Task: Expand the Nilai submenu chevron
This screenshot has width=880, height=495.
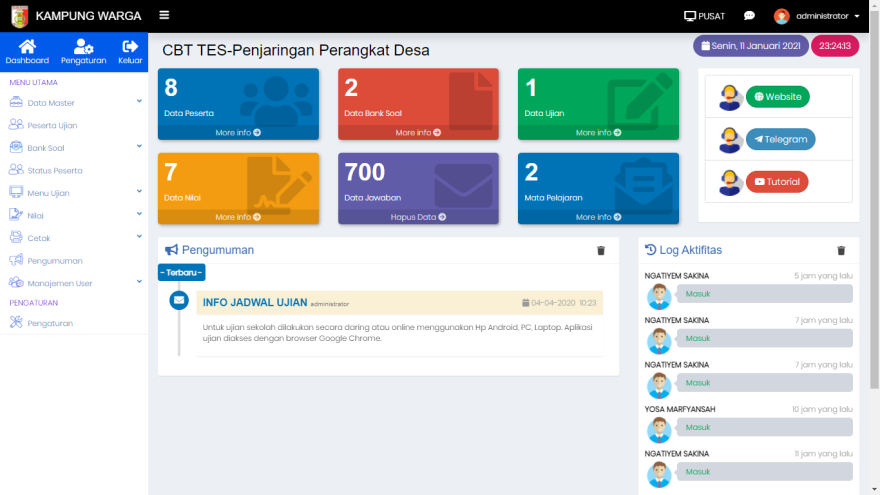Action: point(139,214)
